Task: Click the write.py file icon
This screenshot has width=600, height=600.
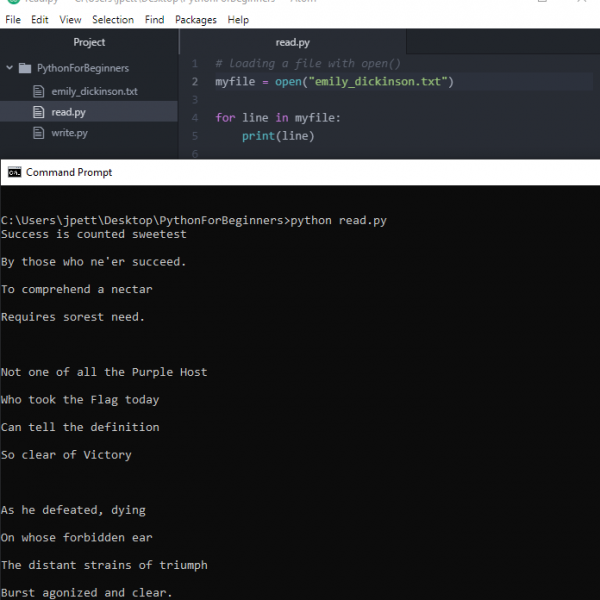Action: [38, 133]
